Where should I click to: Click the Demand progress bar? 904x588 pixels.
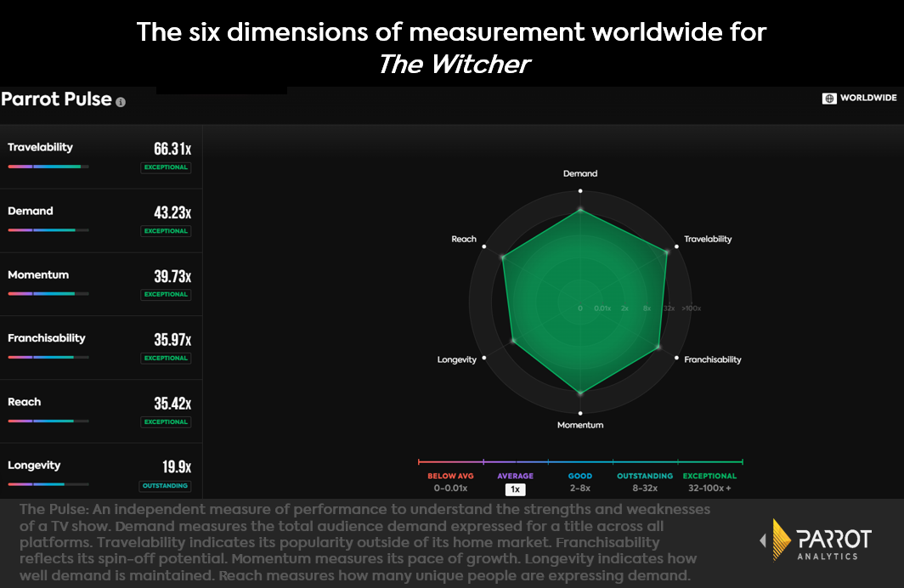point(48,230)
